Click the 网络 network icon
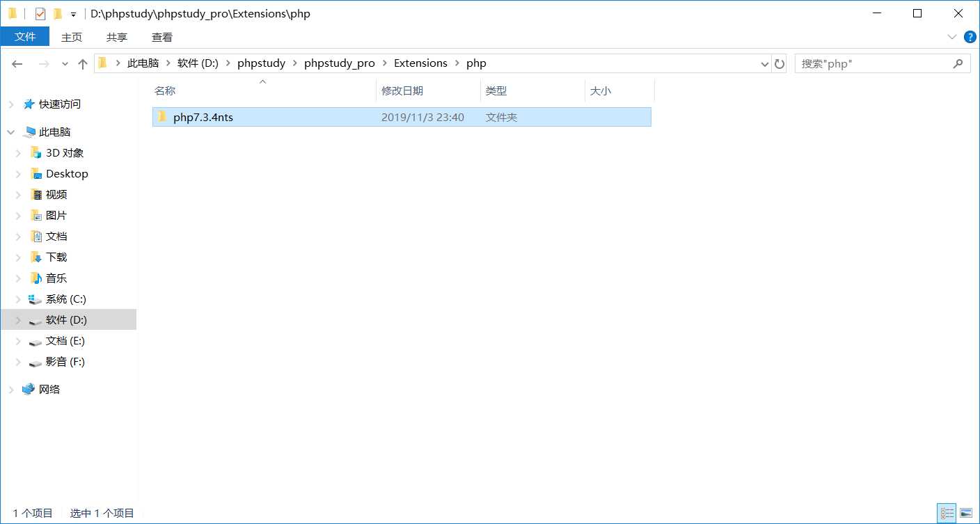Image resolution: width=980 pixels, height=524 pixels. 28,389
